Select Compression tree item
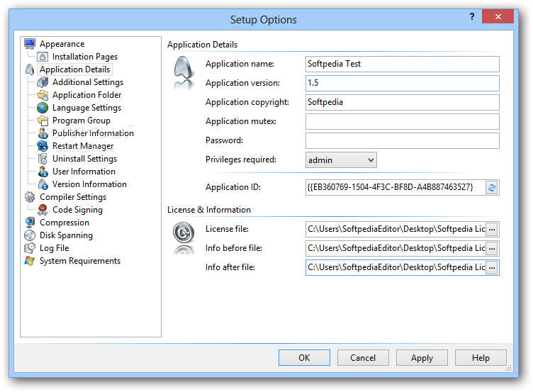533x392 pixels. click(64, 223)
